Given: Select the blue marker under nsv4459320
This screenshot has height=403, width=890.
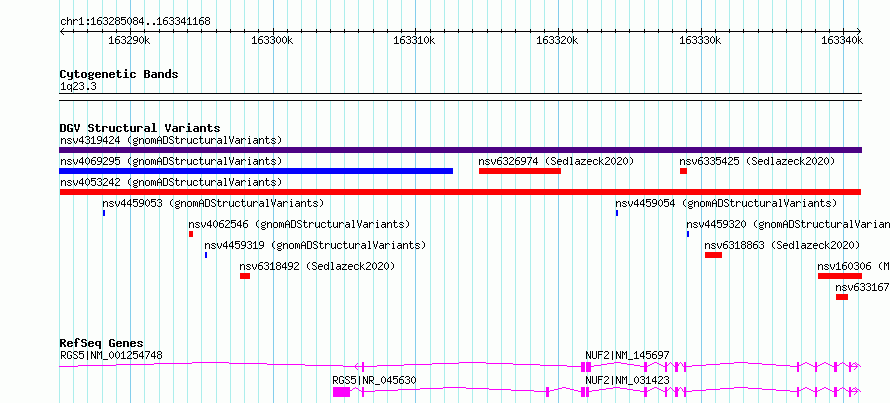Looking at the screenshot, I should [688, 234].
